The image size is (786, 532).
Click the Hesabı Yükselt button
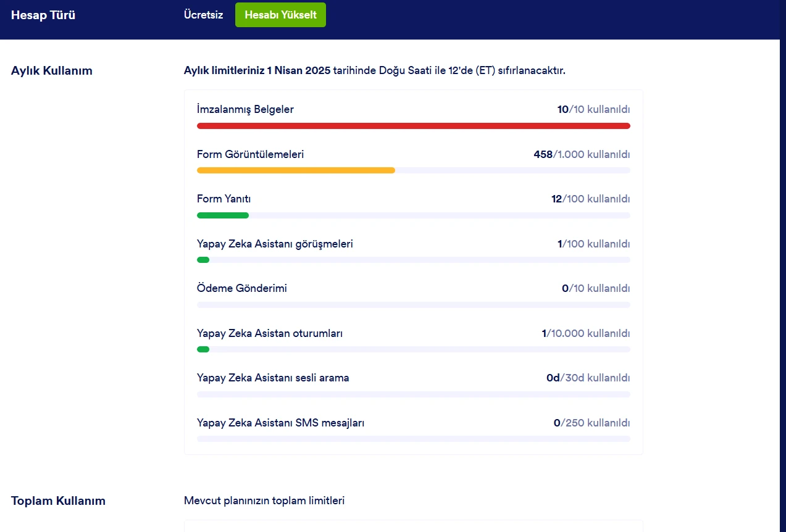(x=280, y=14)
